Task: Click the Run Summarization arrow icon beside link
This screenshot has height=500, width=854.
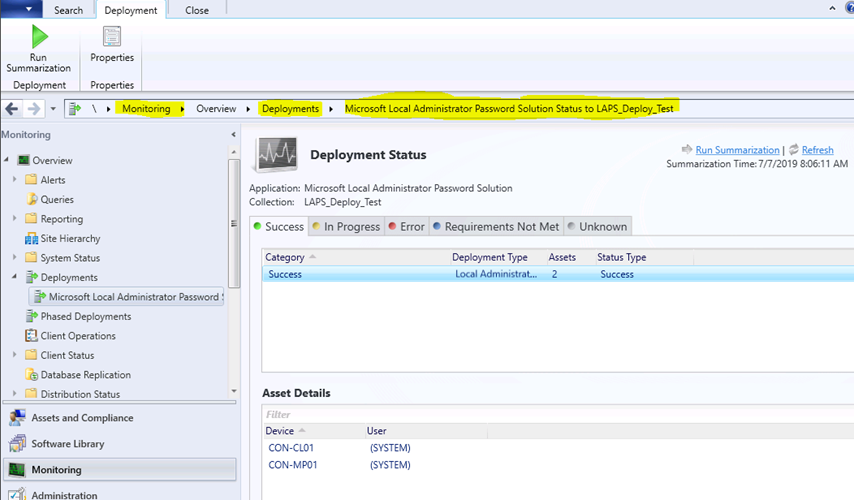Action: pos(687,149)
